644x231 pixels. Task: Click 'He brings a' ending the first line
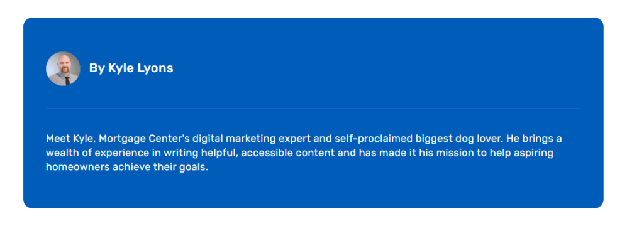click(x=534, y=139)
